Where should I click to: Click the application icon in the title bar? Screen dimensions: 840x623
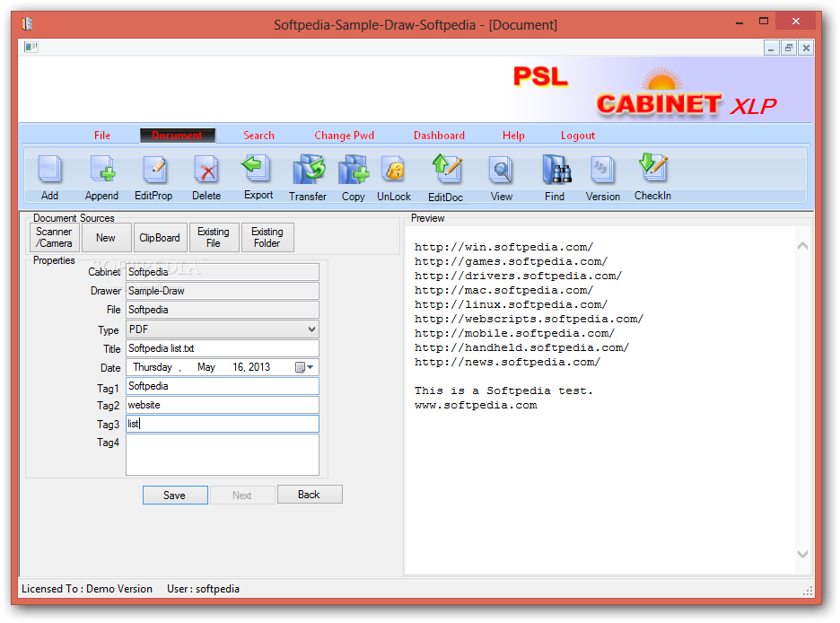(27, 24)
